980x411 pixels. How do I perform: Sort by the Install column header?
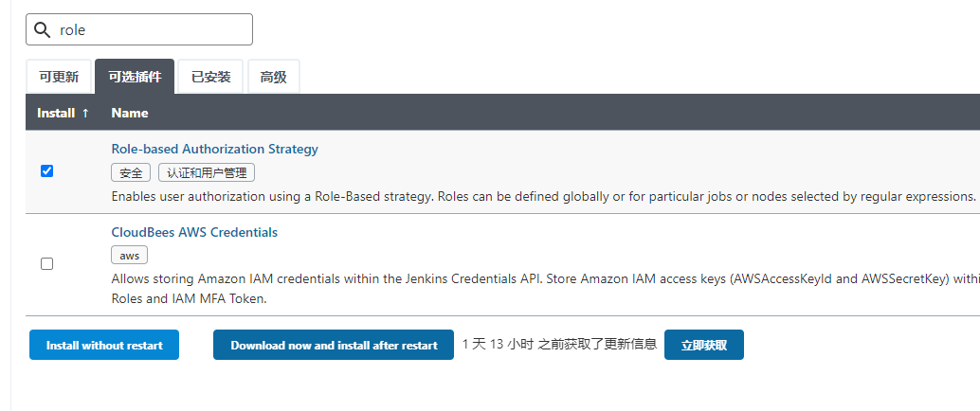tap(64, 113)
